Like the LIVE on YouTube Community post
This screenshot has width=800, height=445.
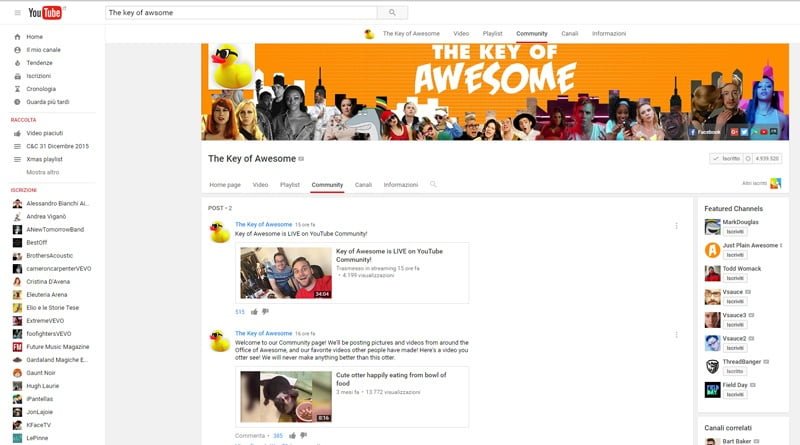pos(254,312)
